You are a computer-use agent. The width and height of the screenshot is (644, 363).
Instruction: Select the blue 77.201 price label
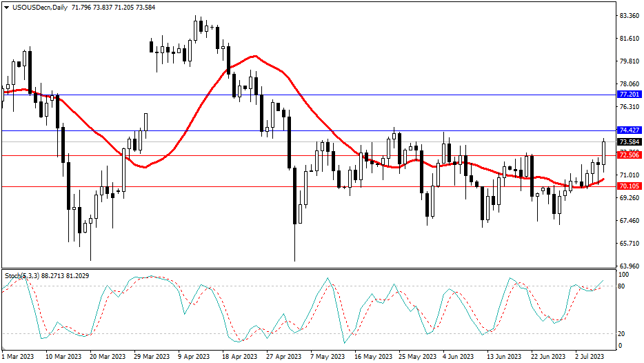pos(630,95)
